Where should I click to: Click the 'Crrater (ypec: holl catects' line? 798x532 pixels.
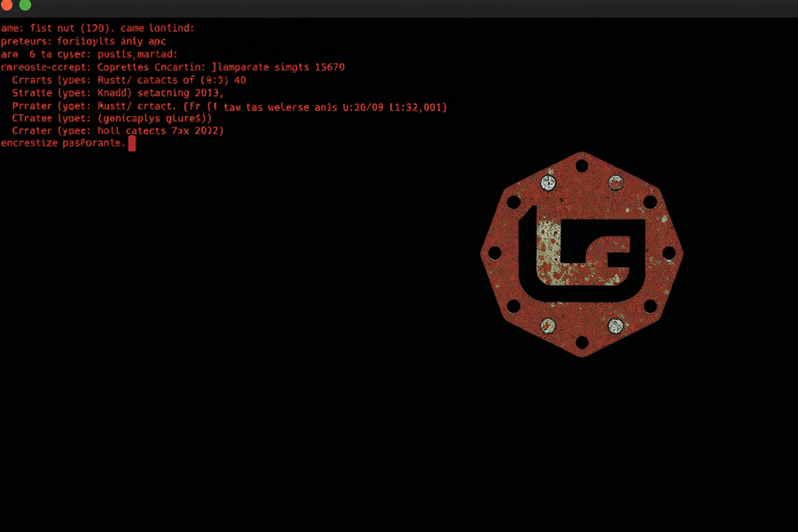pos(118,131)
